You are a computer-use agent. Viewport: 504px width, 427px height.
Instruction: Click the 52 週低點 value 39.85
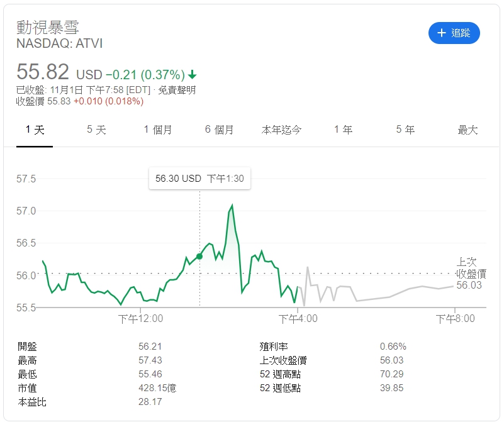391,388
